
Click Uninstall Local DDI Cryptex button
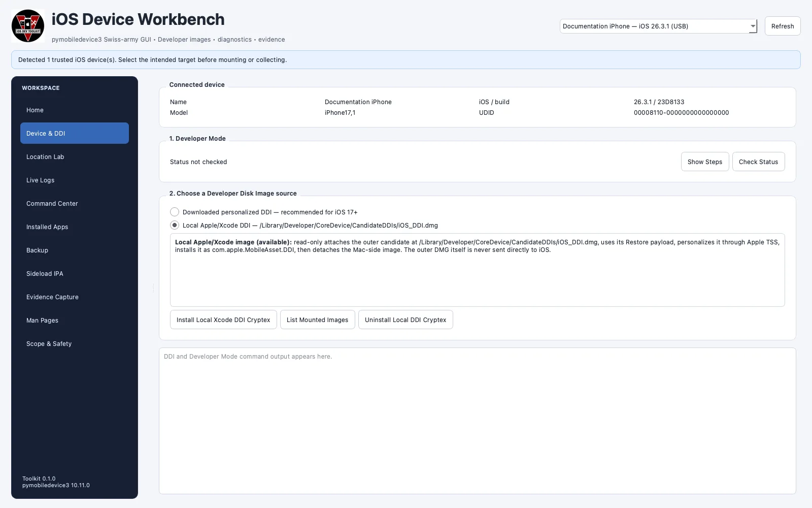pos(405,320)
